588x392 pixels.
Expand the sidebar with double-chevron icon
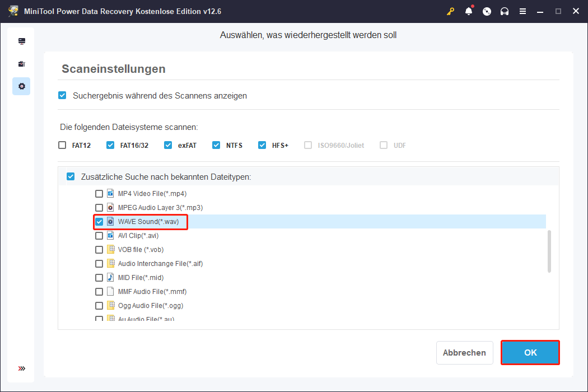(22, 368)
